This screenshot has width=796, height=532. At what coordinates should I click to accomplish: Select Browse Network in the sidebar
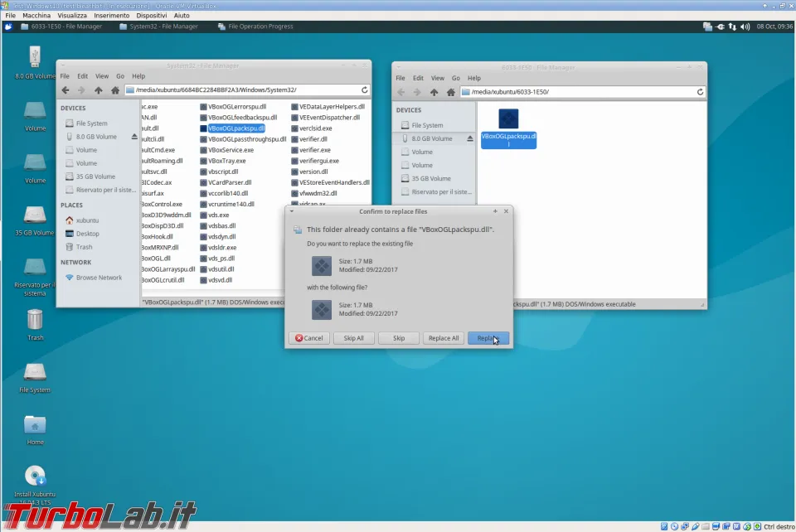(99, 278)
